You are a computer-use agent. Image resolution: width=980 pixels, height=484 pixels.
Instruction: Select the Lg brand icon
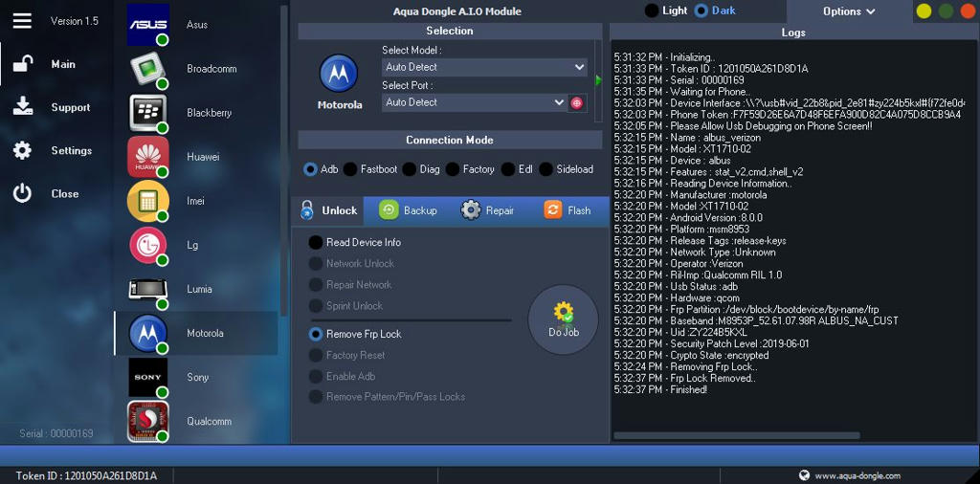tap(148, 245)
